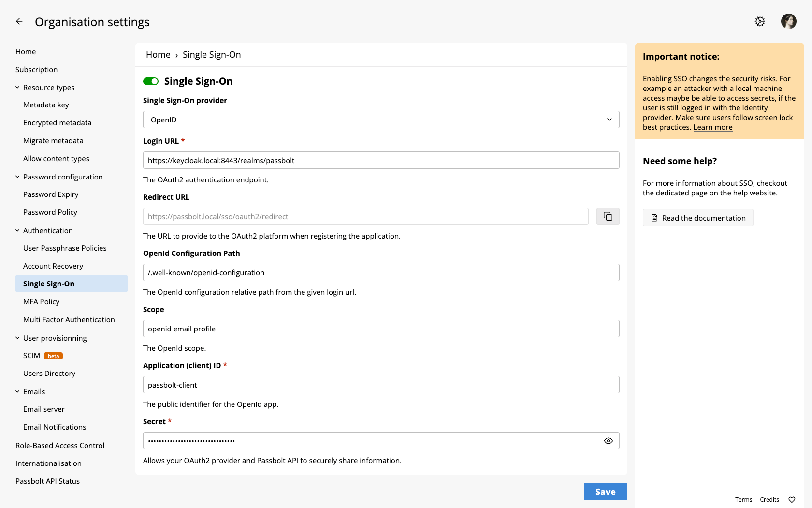Open the Learn more link
Viewport: 812px width, 508px height.
pyautogui.click(x=712, y=127)
